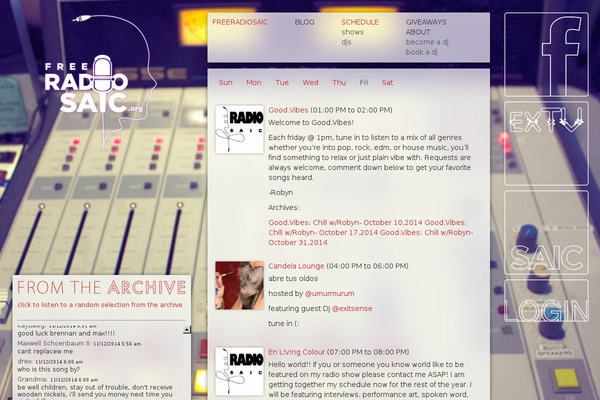Click the drex chat username
Image resolution: width=600 pixels, height=400 pixels.
(x=25, y=361)
